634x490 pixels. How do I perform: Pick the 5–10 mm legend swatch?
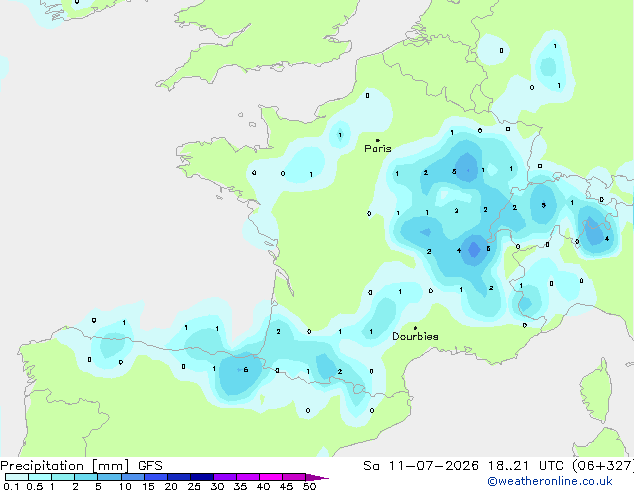coord(109,477)
